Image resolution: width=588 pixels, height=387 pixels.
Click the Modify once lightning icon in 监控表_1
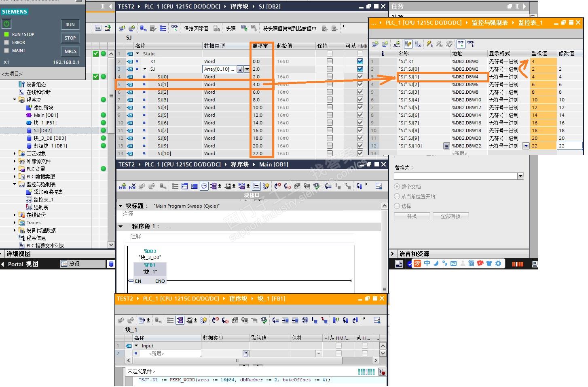tap(429, 44)
